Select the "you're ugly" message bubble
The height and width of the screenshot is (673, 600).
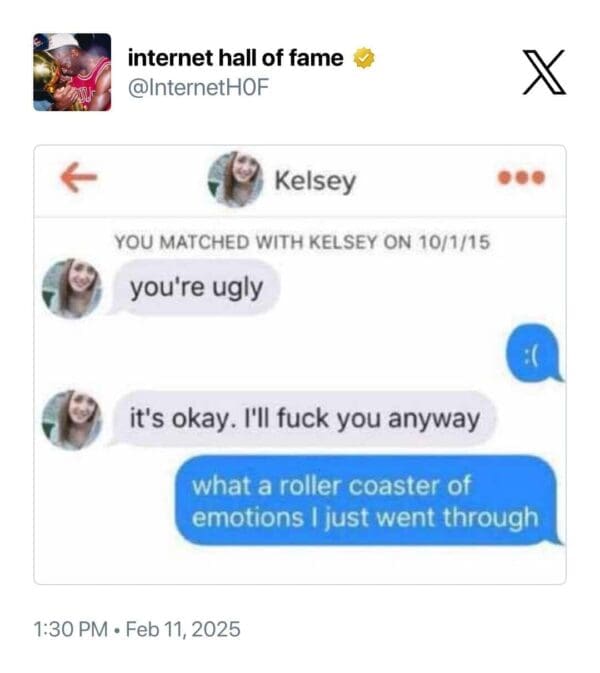[x=196, y=288]
